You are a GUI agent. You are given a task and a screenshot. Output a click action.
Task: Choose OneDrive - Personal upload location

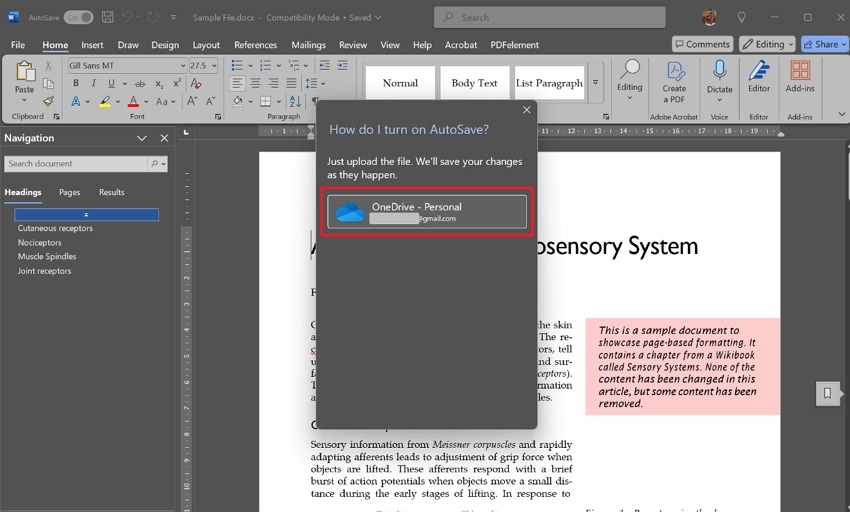pos(427,212)
